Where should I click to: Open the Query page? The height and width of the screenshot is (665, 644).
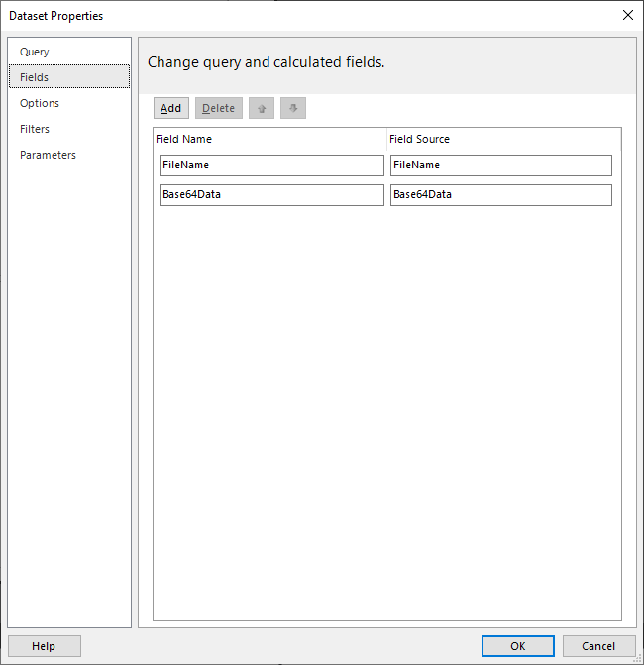(x=69, y=52)
